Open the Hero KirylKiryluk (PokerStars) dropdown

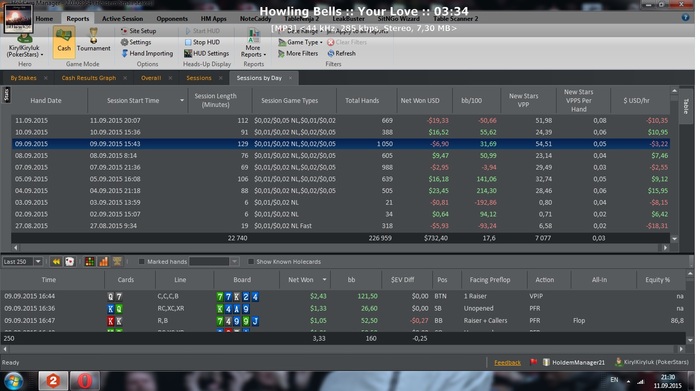click(x=25, y=51)
